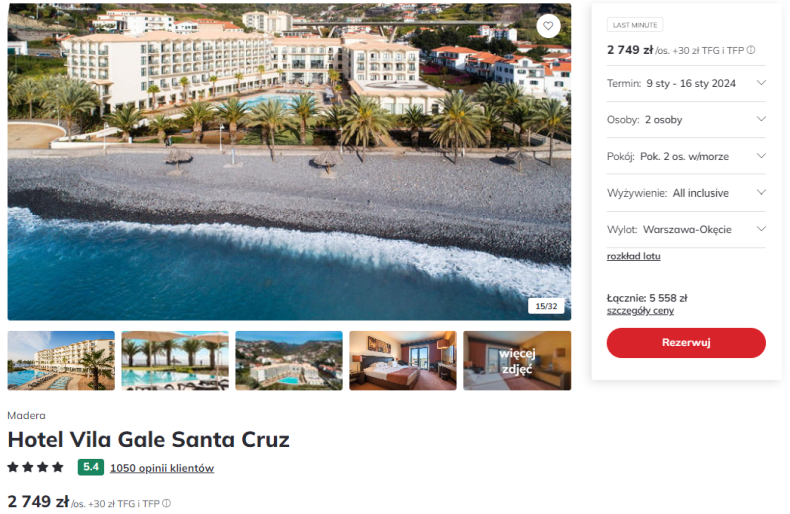Click the LAST MINUTE label tag

pyautogui.click(x=635, y=25)
